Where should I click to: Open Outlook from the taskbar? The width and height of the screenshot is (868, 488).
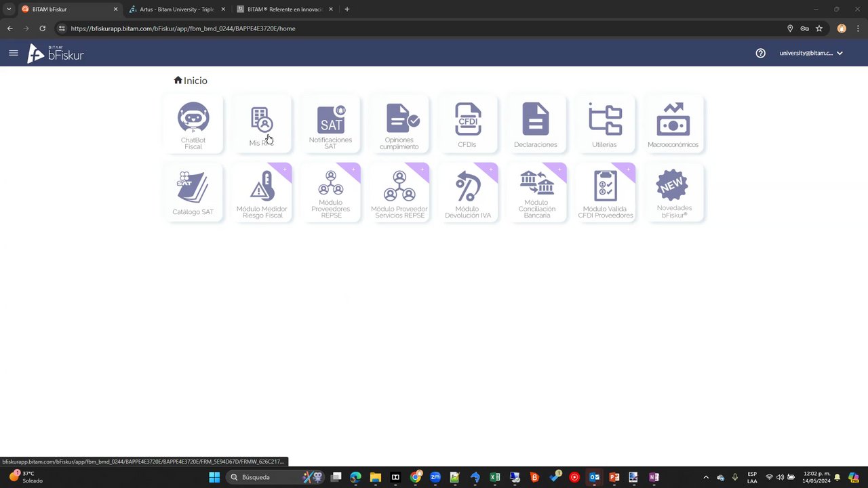594,477
